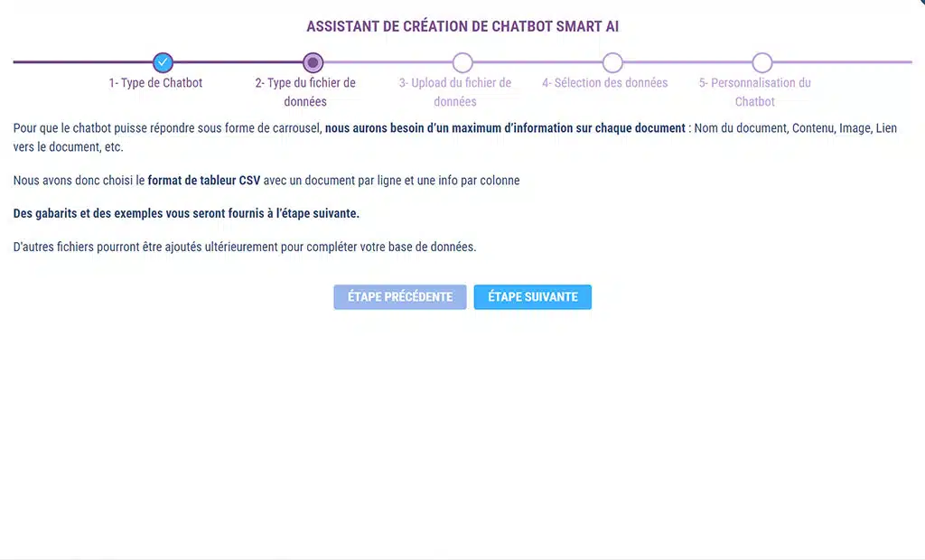Click the "Assistant de création de chatbot Smart AI" title
The height and width of the screenshot is (560, 925).
tap(462, 26)
